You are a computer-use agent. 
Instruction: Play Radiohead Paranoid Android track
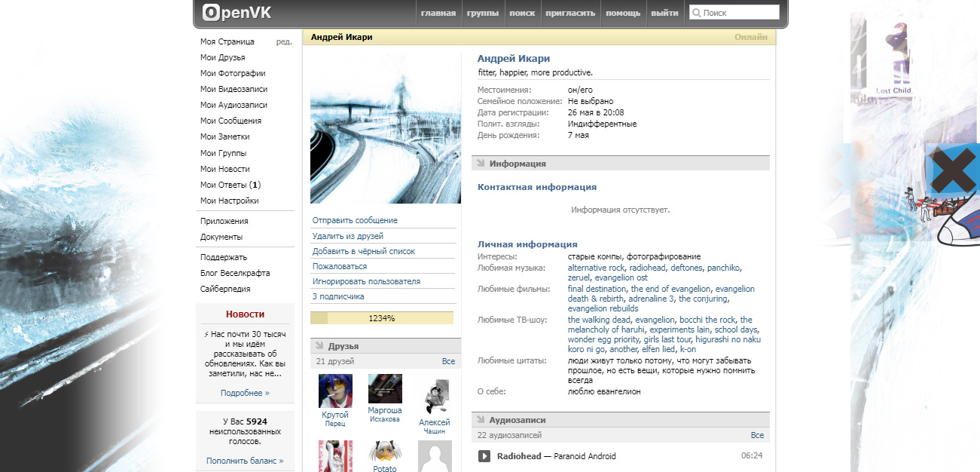(x=484, y=456)
